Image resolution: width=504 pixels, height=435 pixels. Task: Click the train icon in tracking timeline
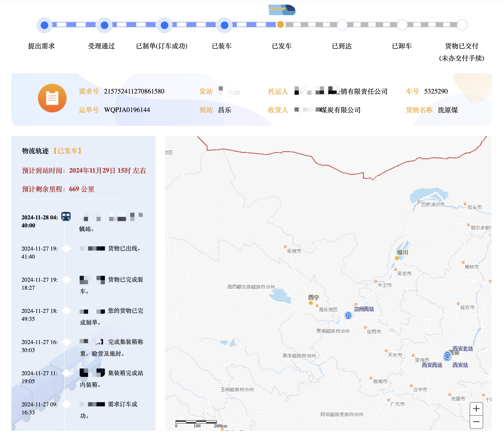coord(66,216)
